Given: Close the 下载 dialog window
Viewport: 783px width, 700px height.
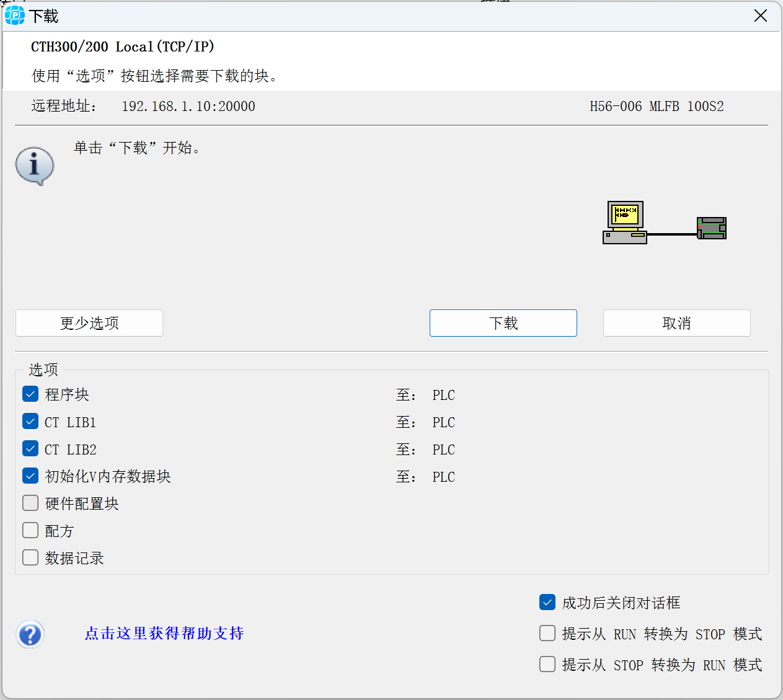Looking at the screenshot, I should tap(761, 16).
